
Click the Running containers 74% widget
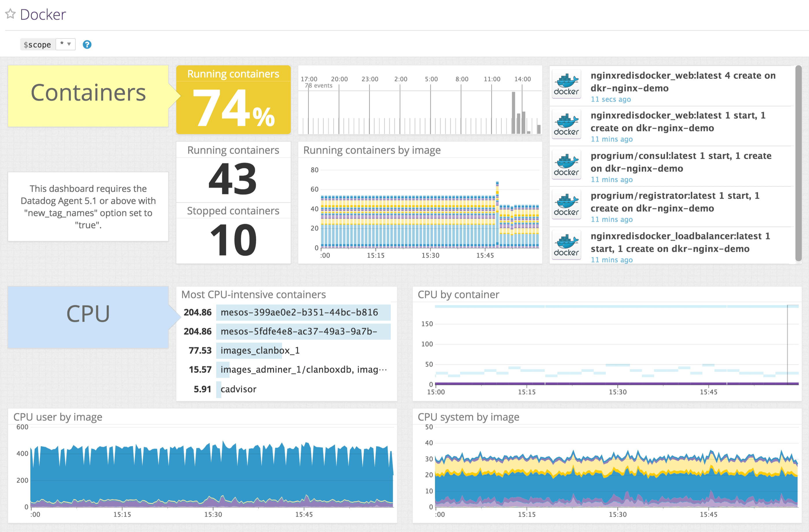pyautogui.click(x=234, y=100)
